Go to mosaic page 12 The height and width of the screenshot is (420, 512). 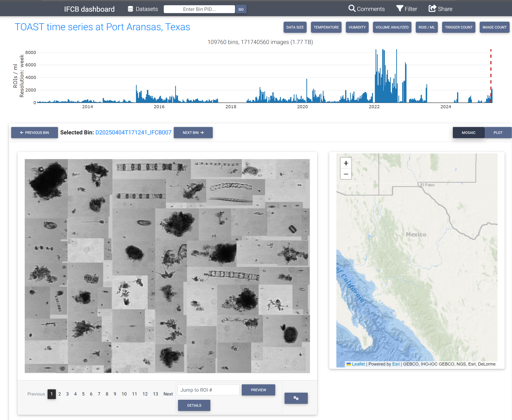tap(145, 394)
